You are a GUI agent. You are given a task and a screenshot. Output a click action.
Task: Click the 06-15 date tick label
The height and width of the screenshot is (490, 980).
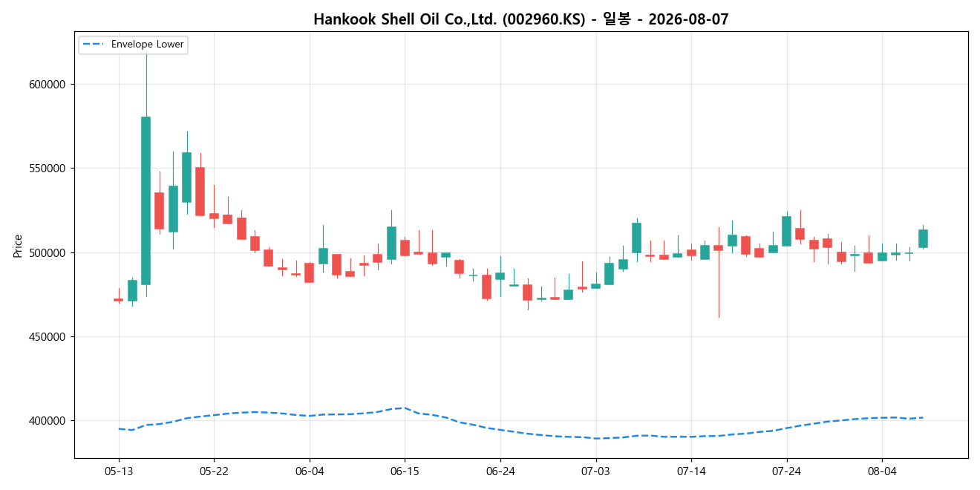pos(405,471)
